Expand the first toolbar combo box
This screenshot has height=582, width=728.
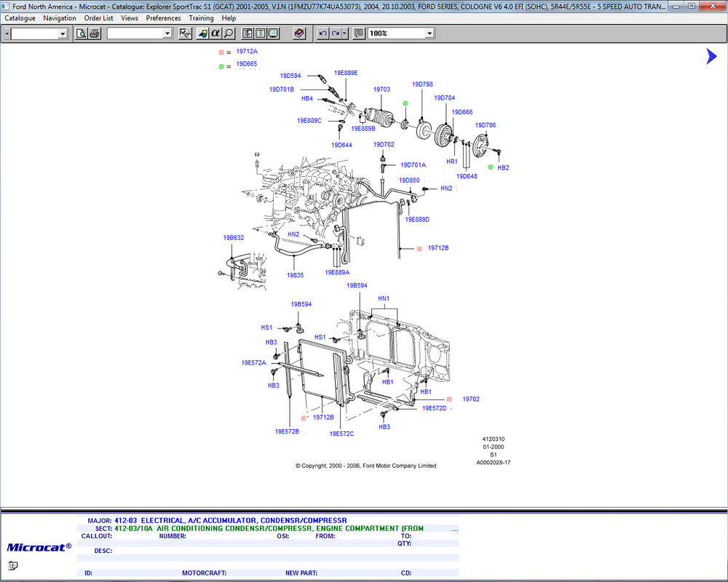(x=63, y=33)
